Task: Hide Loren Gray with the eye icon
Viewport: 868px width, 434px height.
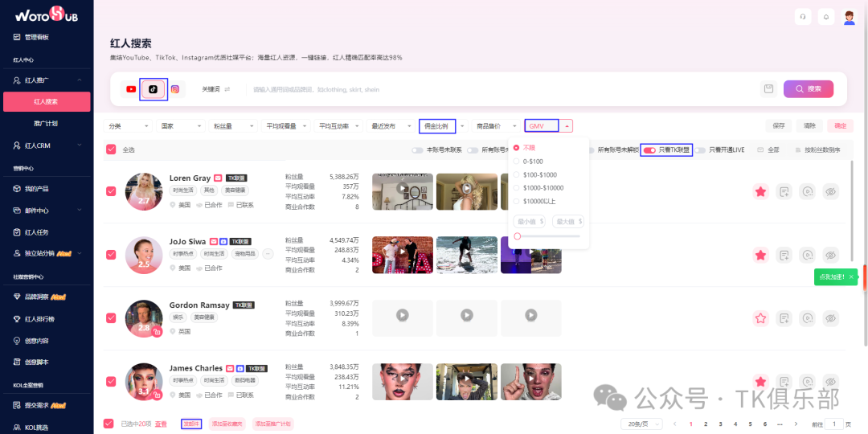Action: [830, 191]
